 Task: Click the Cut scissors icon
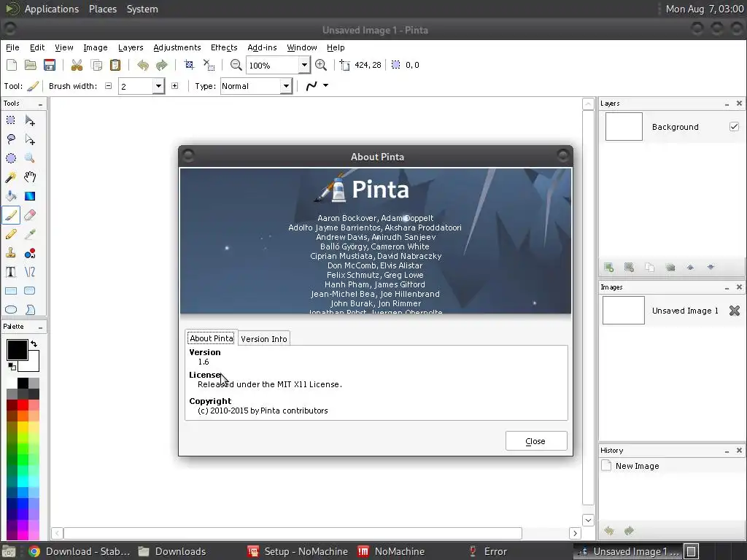[x=77, y=65]
